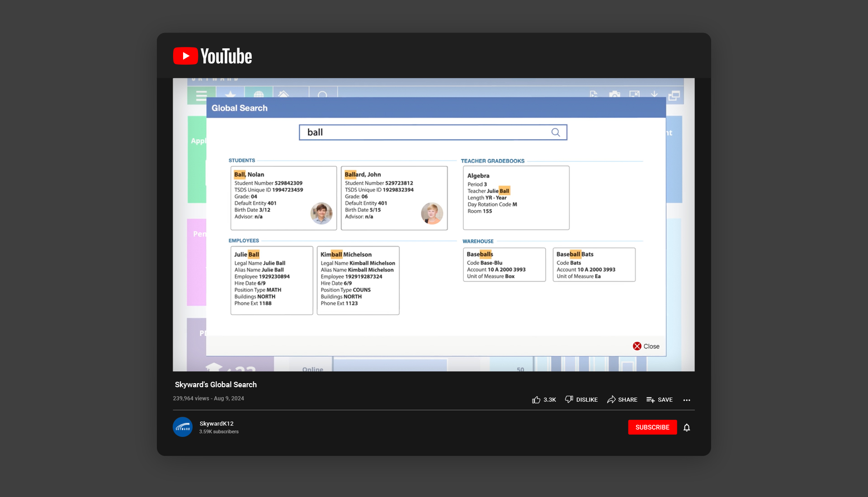Click the search icon in Skyward toolbar
868x497 pixels.
point(322,94)
